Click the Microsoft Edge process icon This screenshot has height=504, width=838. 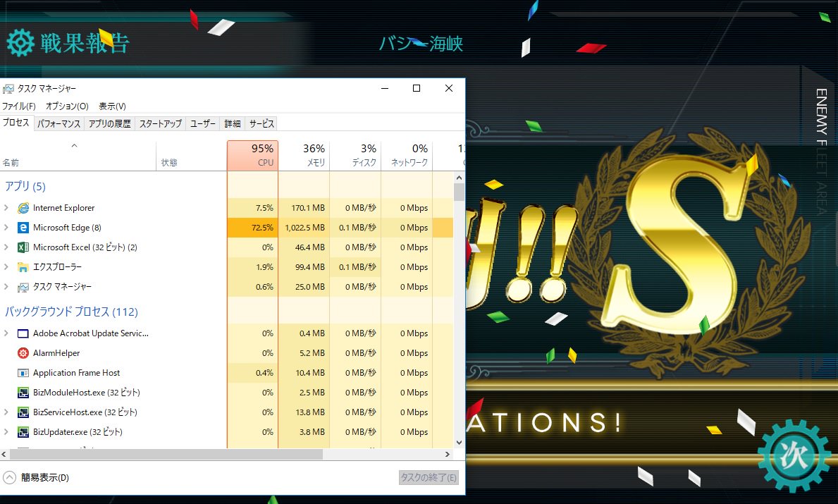(23, 228)
